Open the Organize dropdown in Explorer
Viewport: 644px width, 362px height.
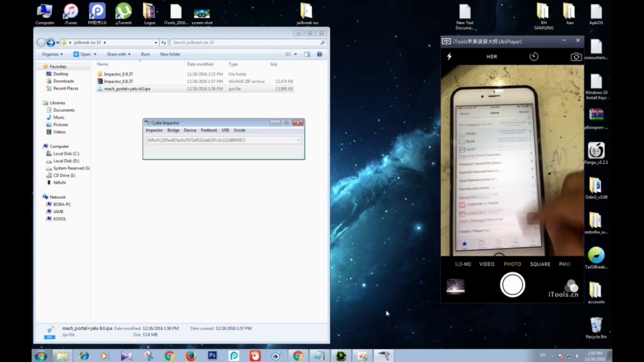[x=52, y=54]
